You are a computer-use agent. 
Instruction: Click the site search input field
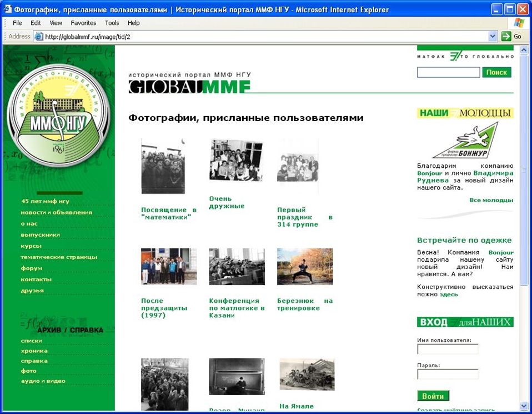coord(449,72)
